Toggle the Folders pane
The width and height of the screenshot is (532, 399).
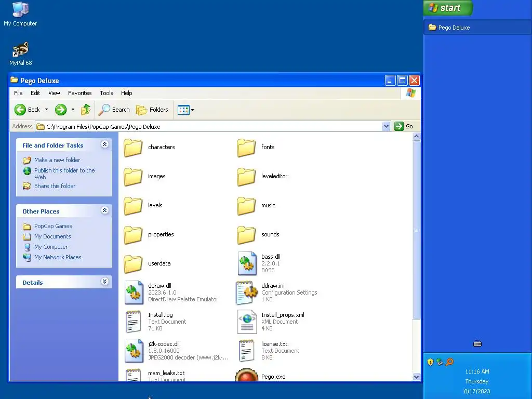tap(152, 110)
